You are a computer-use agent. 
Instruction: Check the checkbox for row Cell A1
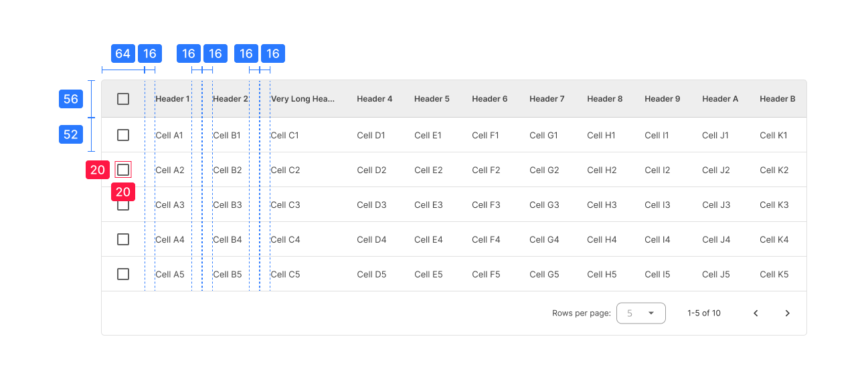pos(123,135)
